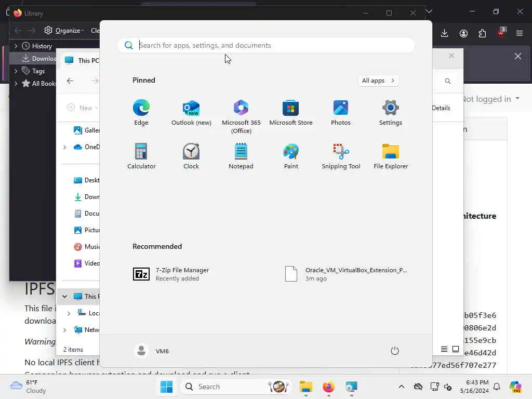Image resolution: width=532 pixels, height=399 pixels.
Task: Expand the All Bookmarks node in Library
Action: pyautogui.click(x=16, y=84)
